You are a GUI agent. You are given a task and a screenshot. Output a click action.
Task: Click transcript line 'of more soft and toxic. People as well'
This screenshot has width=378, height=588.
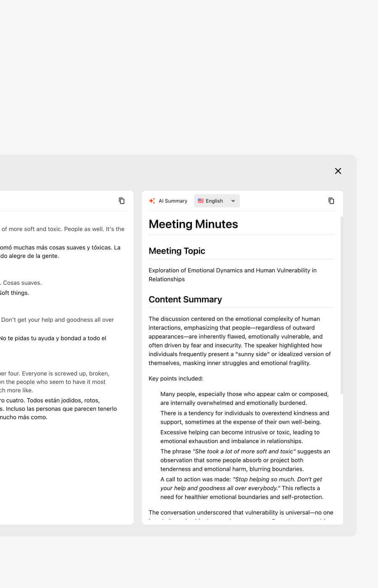(63, 229)
